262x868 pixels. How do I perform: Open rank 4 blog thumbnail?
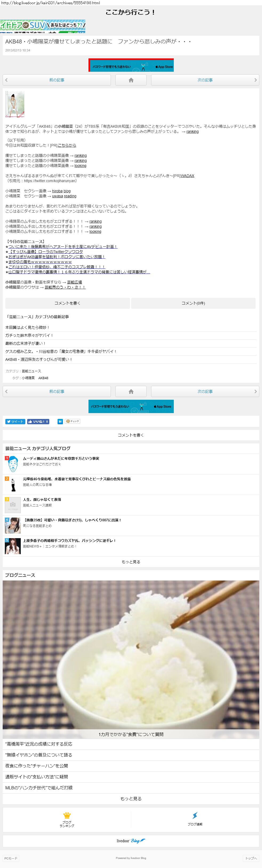pyautogui.click(x=13, y=526)
